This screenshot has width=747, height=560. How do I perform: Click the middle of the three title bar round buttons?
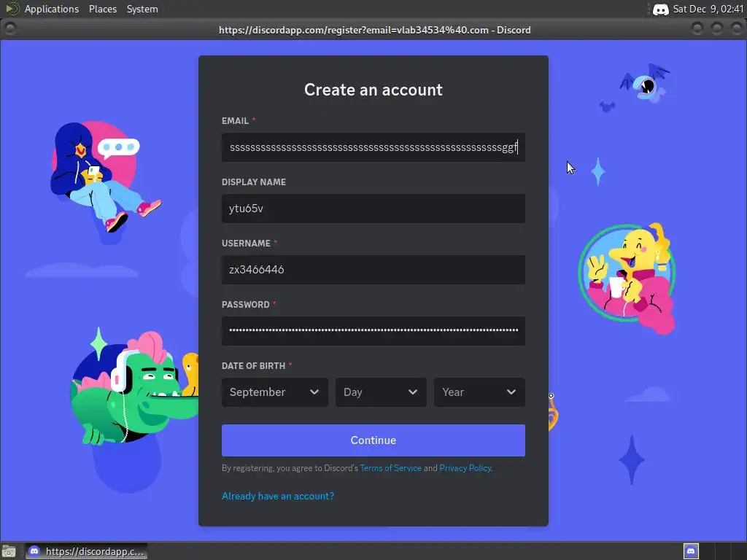(x=717, y=28)
